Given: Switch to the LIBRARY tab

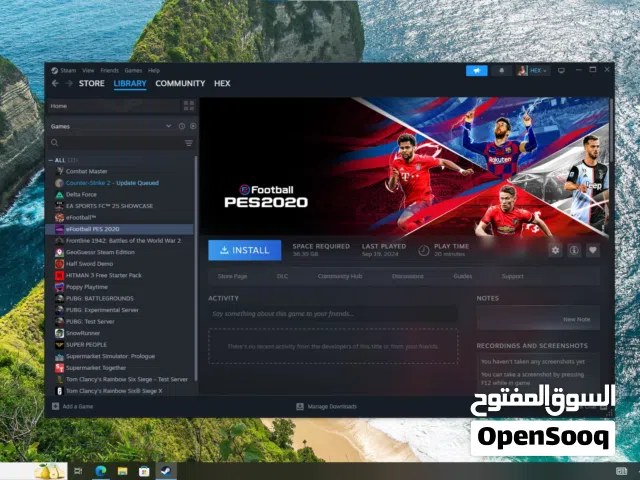Looking at the screenshot, I should pos(130,83).
